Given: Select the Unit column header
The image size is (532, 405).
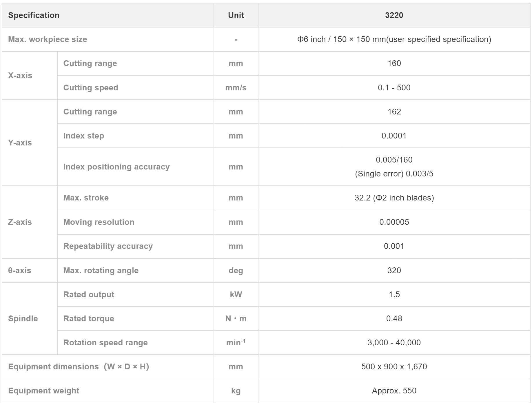Looking at the screenshot, I should pos(236,15).
